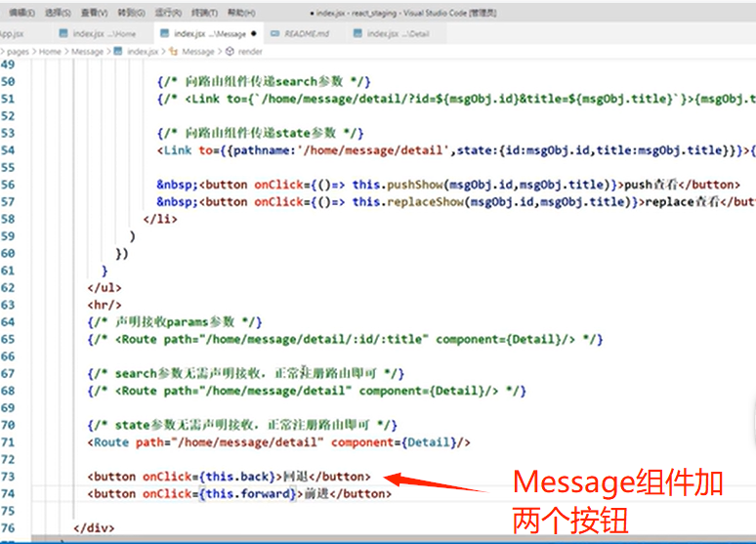Open the Message folder breadcrumb
The image size is (756, 544).
(87, 52)
